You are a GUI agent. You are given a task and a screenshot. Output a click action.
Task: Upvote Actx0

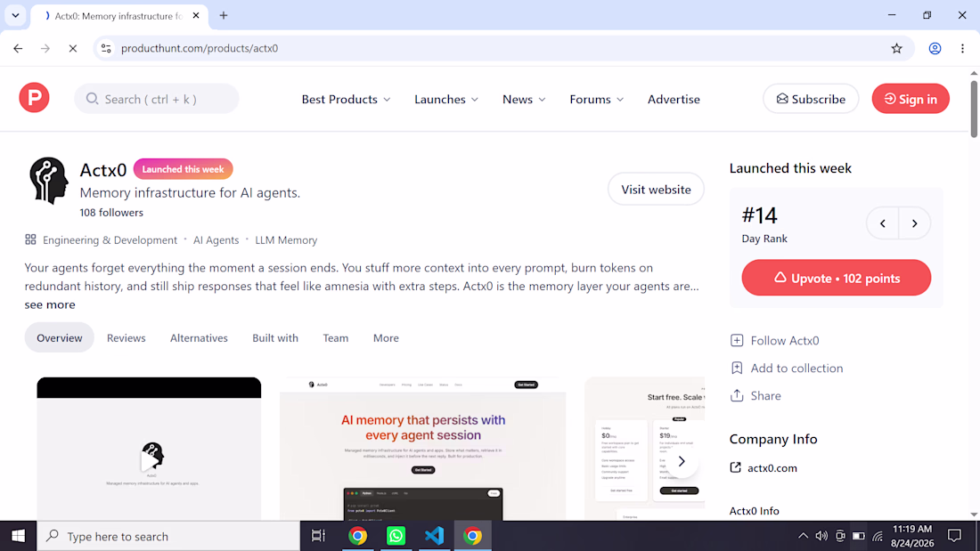pos(837,278)
